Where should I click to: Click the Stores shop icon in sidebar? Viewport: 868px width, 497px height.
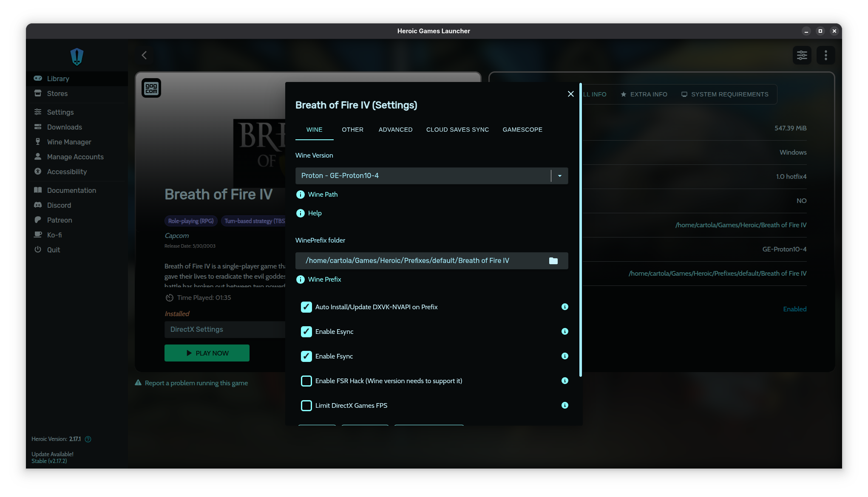[x=38, y=93]
